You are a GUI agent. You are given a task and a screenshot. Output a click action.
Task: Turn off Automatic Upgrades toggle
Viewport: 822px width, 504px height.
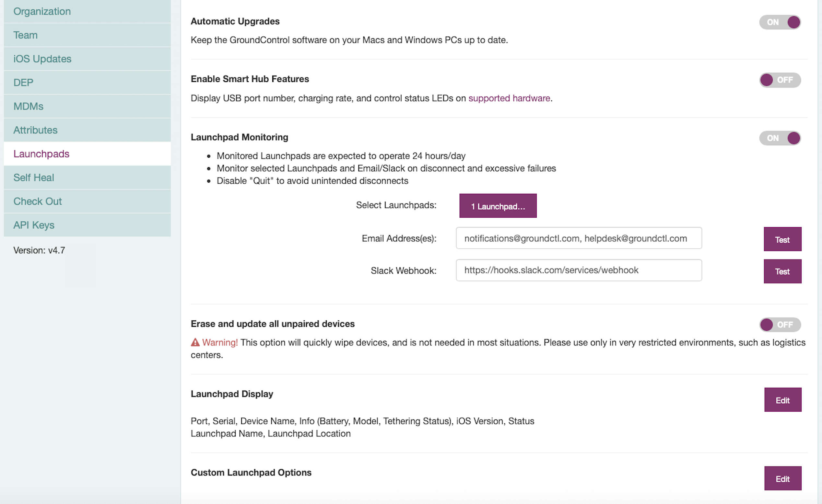780,22
